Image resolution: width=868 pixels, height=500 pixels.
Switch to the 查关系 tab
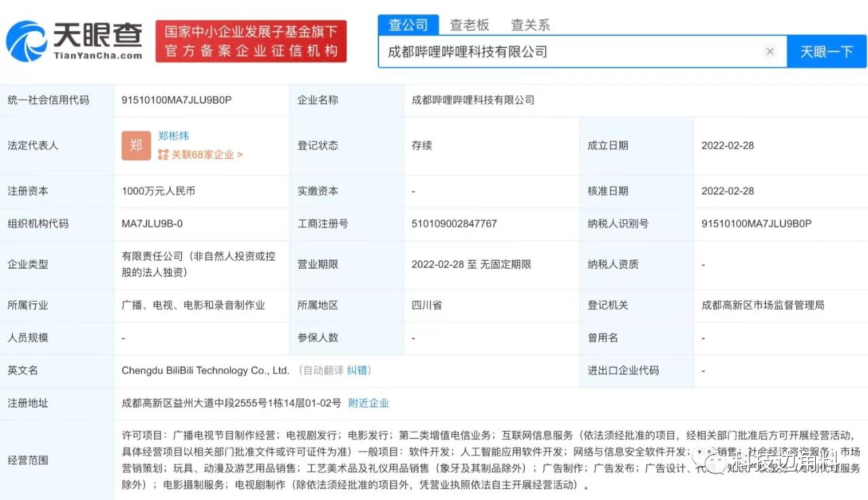[x=530, y=25]
